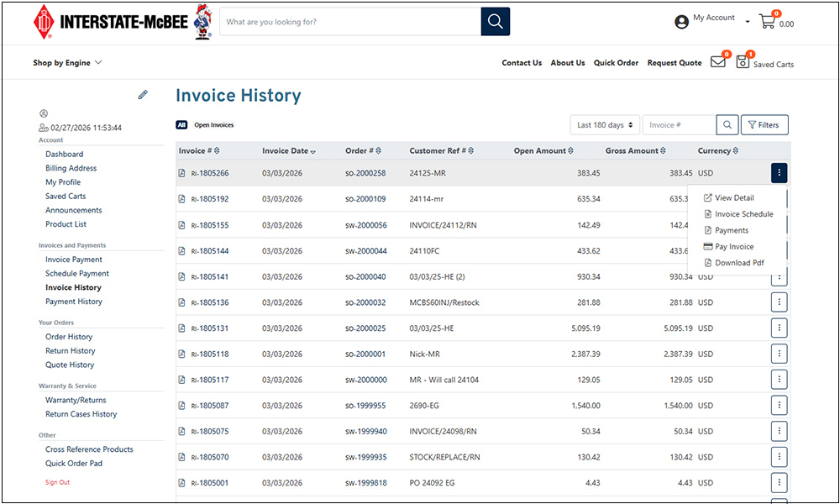Select Download Pdf from context menu

pos(738,263)
